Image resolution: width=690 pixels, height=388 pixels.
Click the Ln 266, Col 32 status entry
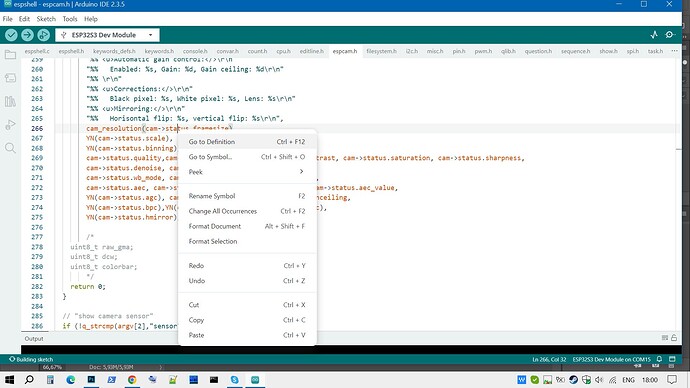point(549,359)
